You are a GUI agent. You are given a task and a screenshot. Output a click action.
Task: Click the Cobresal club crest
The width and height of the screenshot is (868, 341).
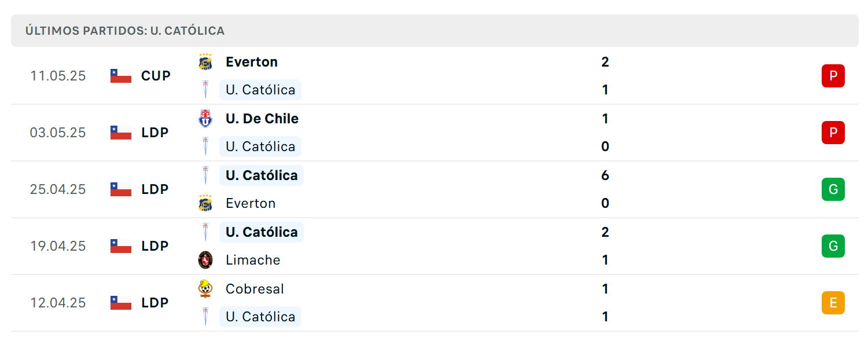tap(205, 289)
